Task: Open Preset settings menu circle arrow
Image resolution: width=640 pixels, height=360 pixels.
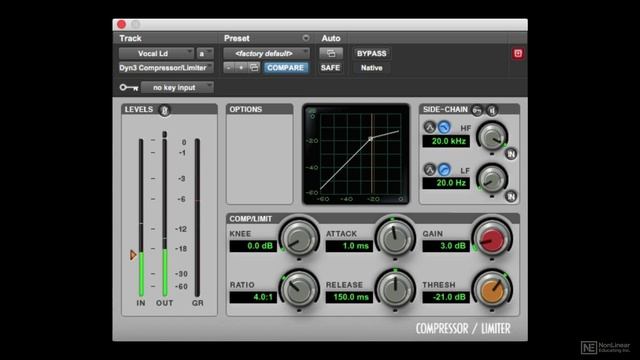Action: (306, 38)
